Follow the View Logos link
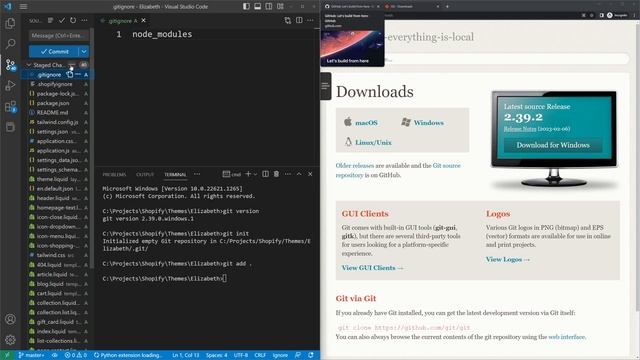 508,260
